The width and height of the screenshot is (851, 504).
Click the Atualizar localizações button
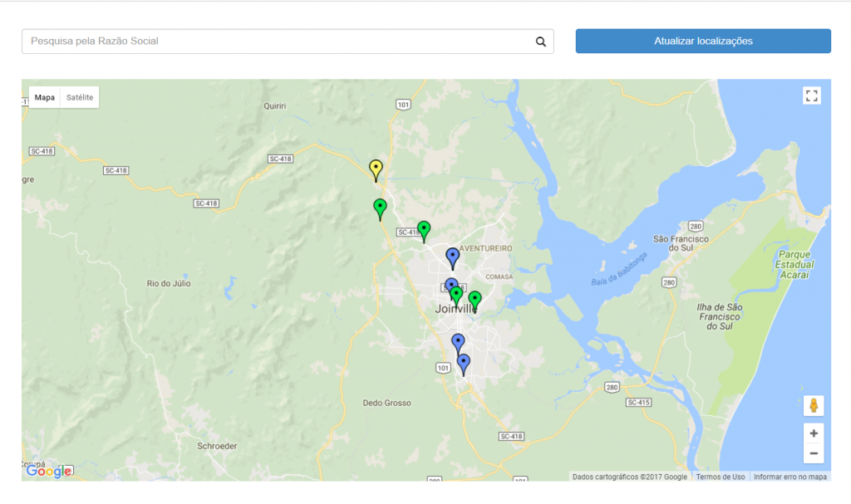pos(703,42)
